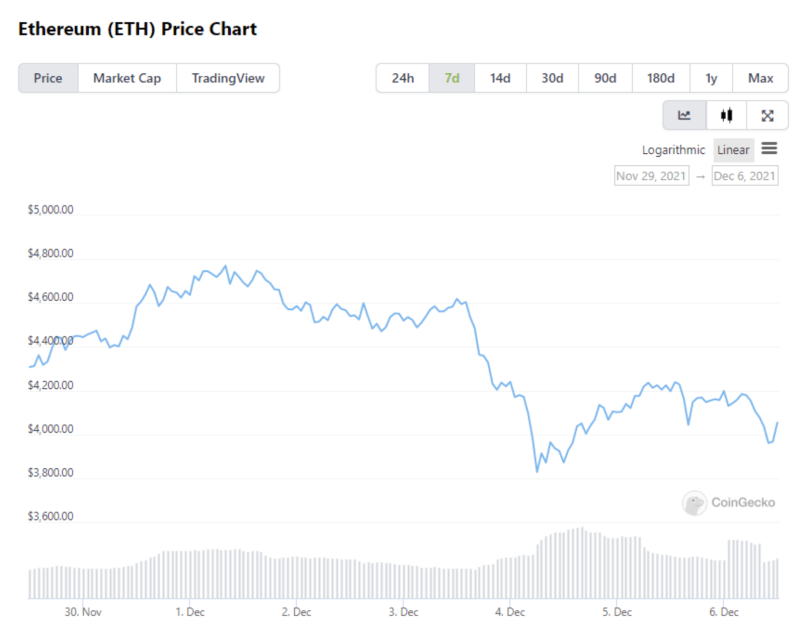Image resolution: width=810 pixels, height=628 pixels.
Task: Switch to Market Cap tab
Action: 127,78
